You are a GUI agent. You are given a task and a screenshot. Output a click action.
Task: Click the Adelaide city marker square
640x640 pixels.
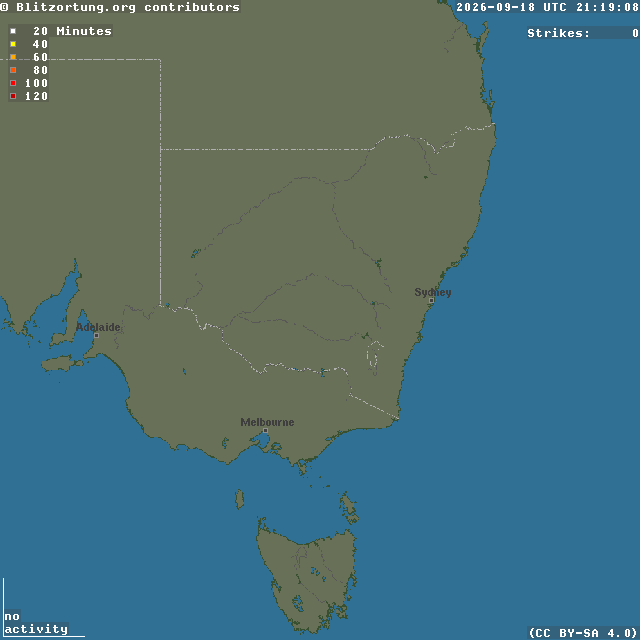pyautogui.click(x=96, y=336)
